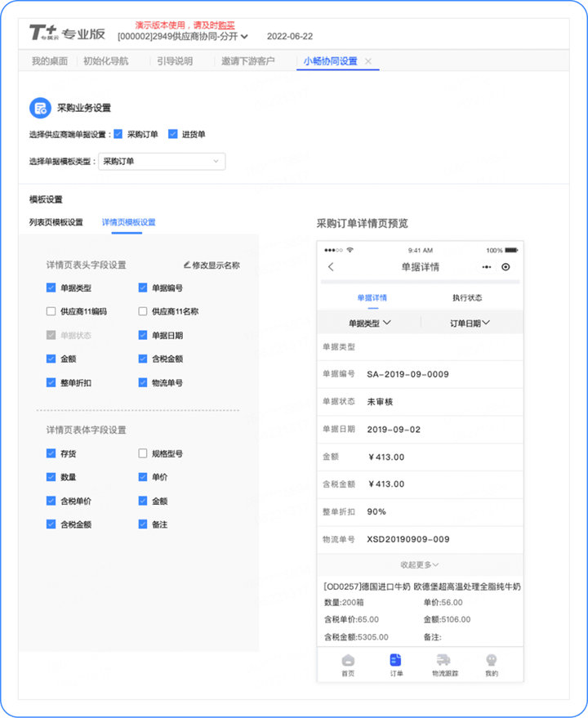The image size is (588, 718).
Task: Click the 购买 purchase link
Action: (226, 25)
